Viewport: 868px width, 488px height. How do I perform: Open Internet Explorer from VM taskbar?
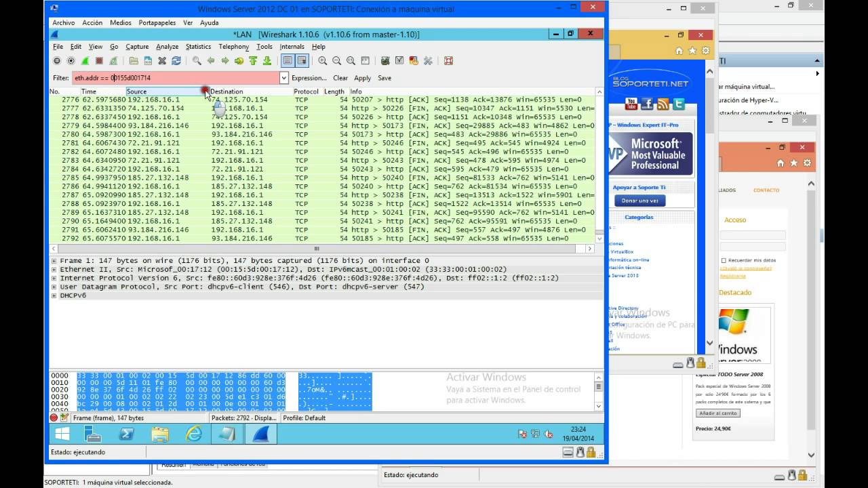tap(194, 434)
